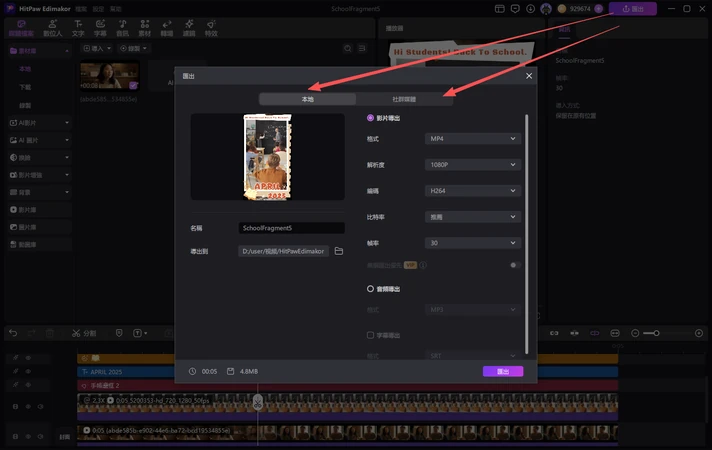This screenshot has width=712, height=450.
Task: Open the 1080P resolution dropdown
Action: (x=472, y=164)
